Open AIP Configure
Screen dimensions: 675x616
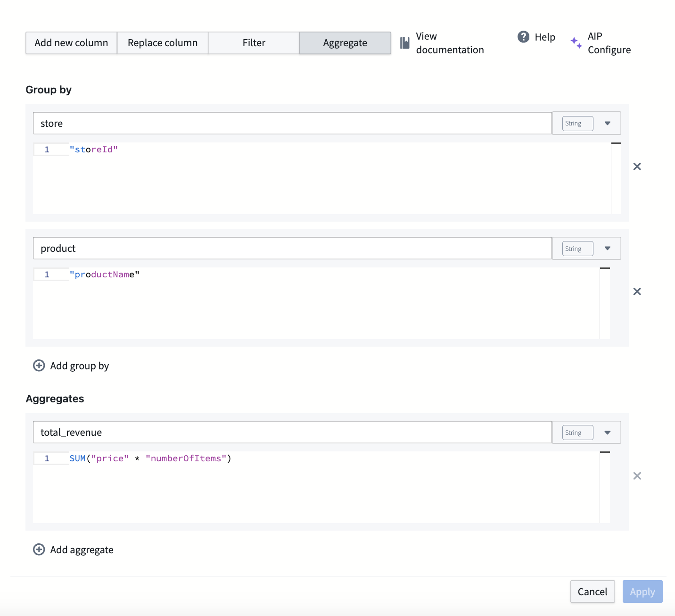tap(609, 43)
